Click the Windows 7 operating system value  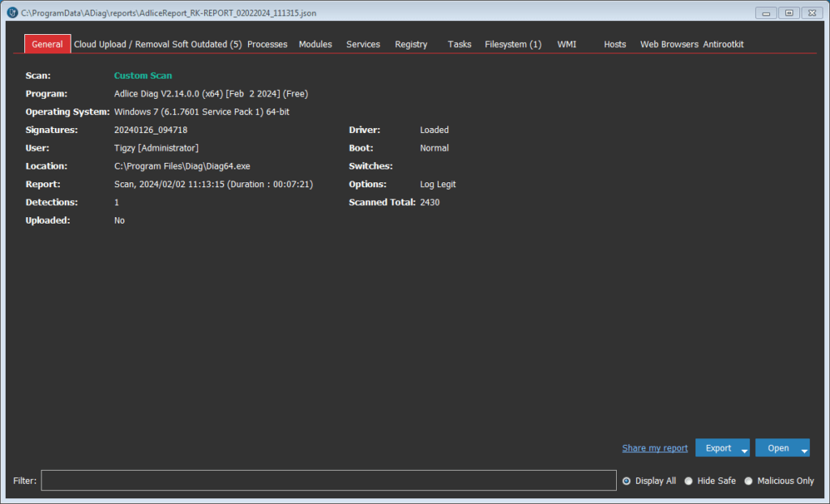tap(202, 112)
